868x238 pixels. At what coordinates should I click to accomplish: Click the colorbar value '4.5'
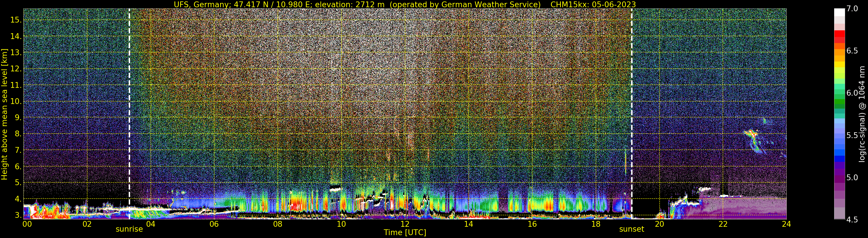(x=852, y=220)
